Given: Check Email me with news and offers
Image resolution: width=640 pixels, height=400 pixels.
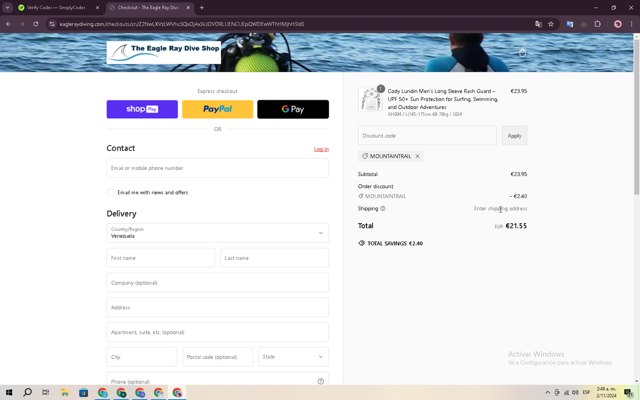Looking at the screenshot, I should [x=110, y=192].
